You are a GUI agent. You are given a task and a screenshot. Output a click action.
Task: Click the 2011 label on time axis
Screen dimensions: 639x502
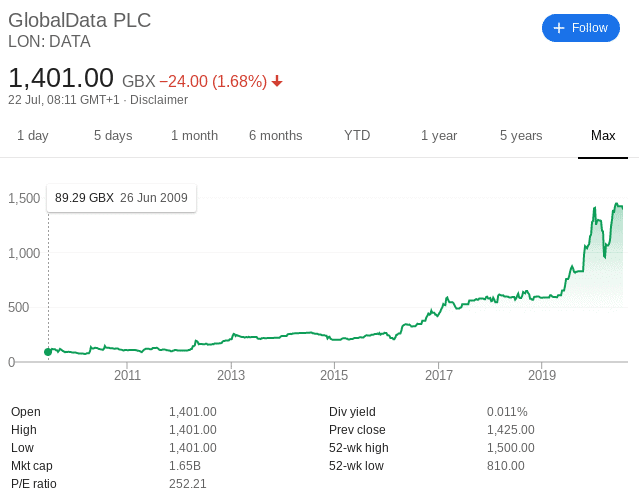click(x=127, y=375)
